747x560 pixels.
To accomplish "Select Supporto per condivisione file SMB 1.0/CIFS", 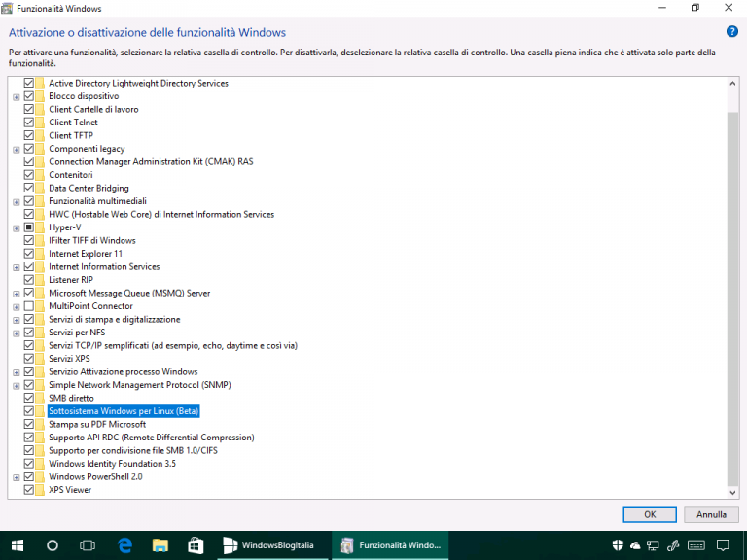I will pyautogui.click(x=133, y=450).
